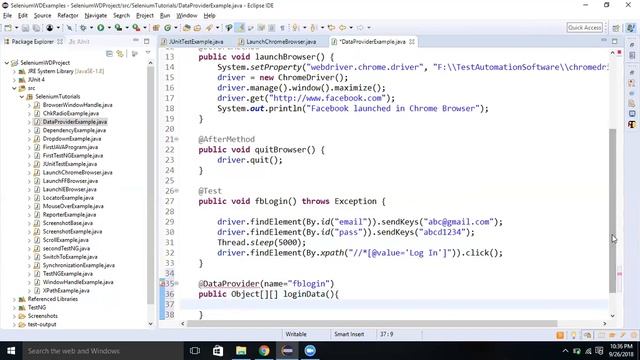Expand the JUnit 4 library node
Viewport: 640px width, 360px height.
14,80
